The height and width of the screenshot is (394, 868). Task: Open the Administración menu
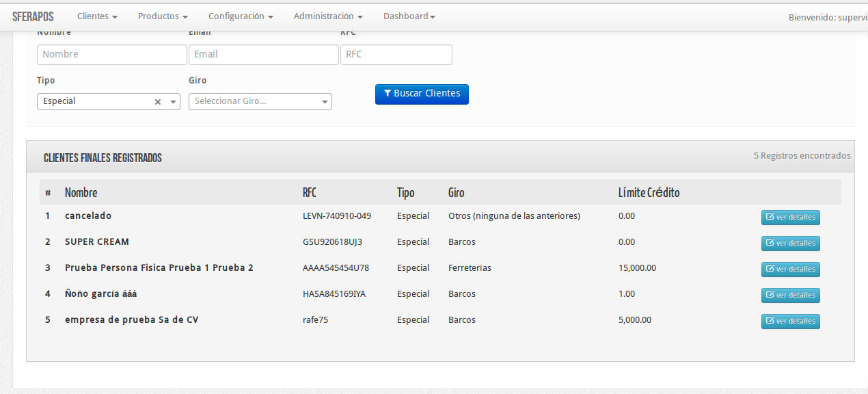point(328,16)
